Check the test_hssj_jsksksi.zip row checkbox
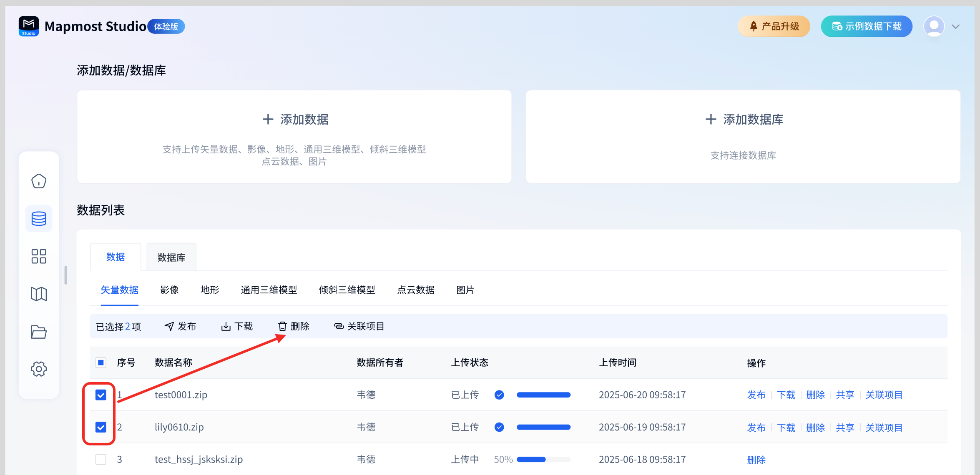Image resolution: width=980 pixels, height=475 pixels. coord(101,459)
